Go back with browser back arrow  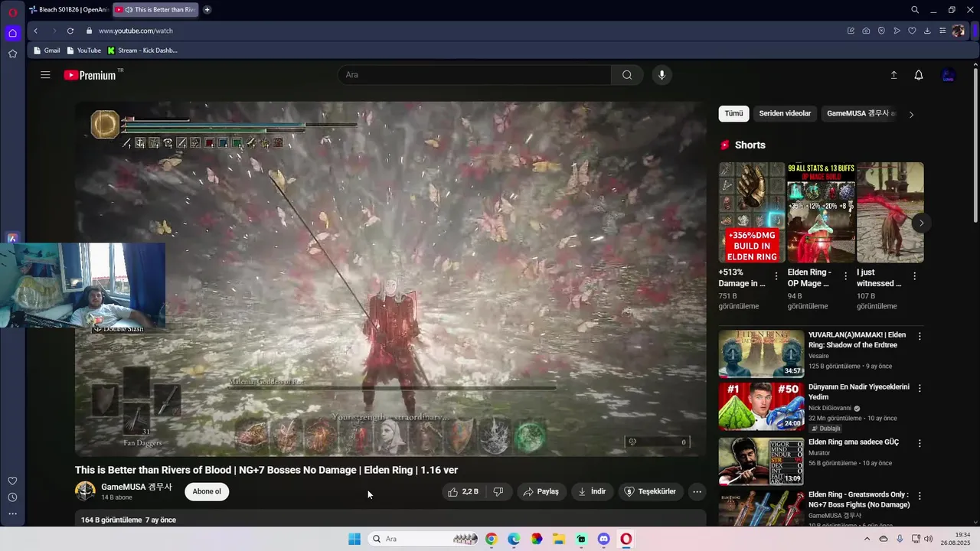pos(35,31)
